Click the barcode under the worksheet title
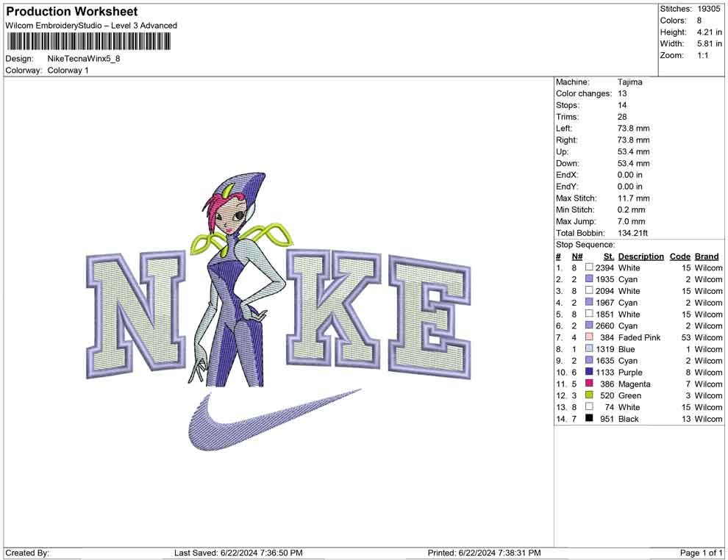 (88, 42)
